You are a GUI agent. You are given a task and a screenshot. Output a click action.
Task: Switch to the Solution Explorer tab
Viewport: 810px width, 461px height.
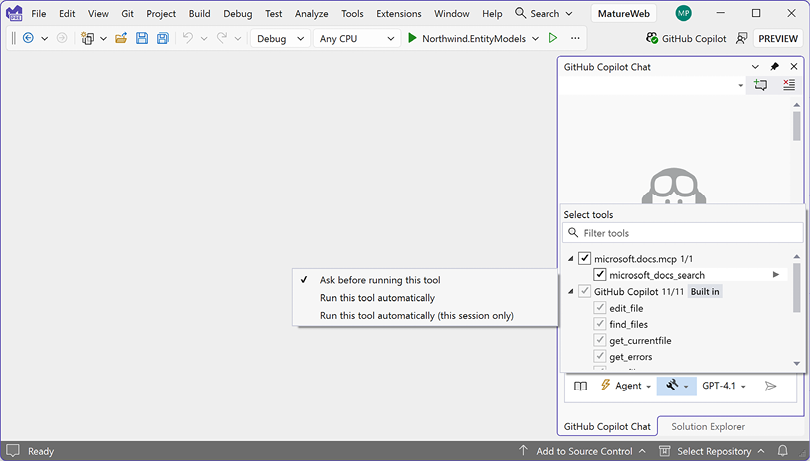[x=708, y=426]
